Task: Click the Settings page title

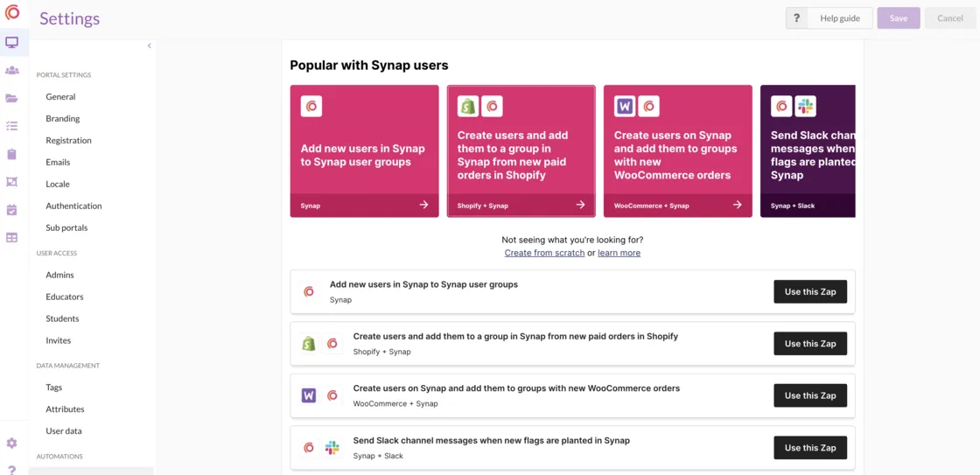Action: coord(69,18)
